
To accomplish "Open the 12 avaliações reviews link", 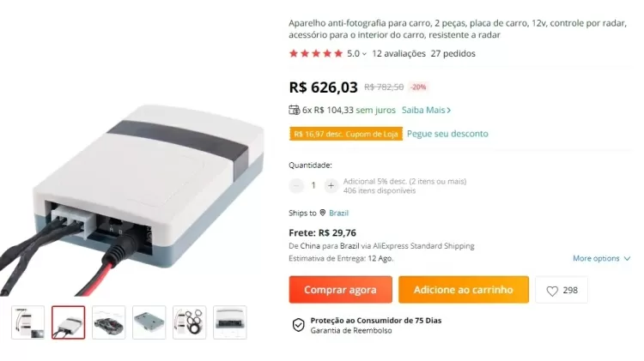I will point(398,54).
